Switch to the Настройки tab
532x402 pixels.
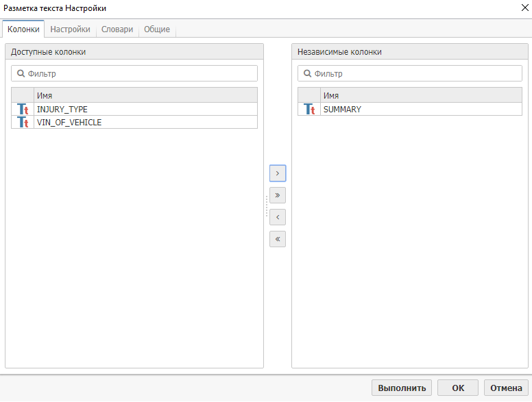point(70,29)
